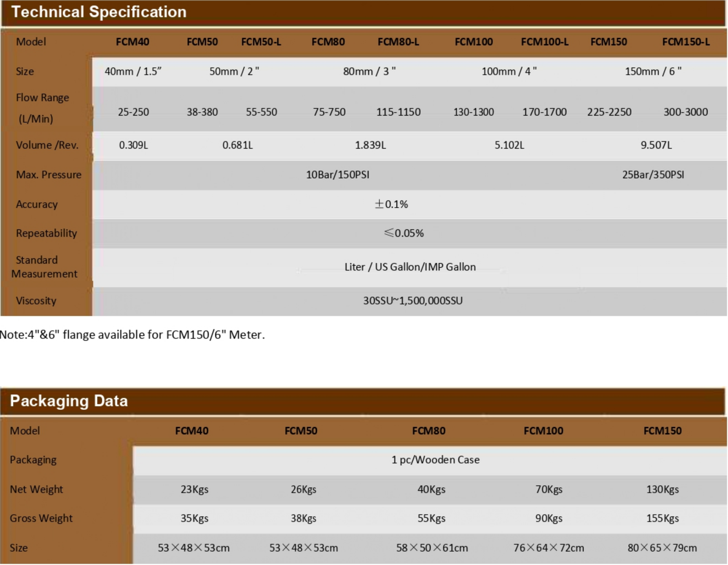
Task: Click the FCM150-L model header
Action: point(686,42)
